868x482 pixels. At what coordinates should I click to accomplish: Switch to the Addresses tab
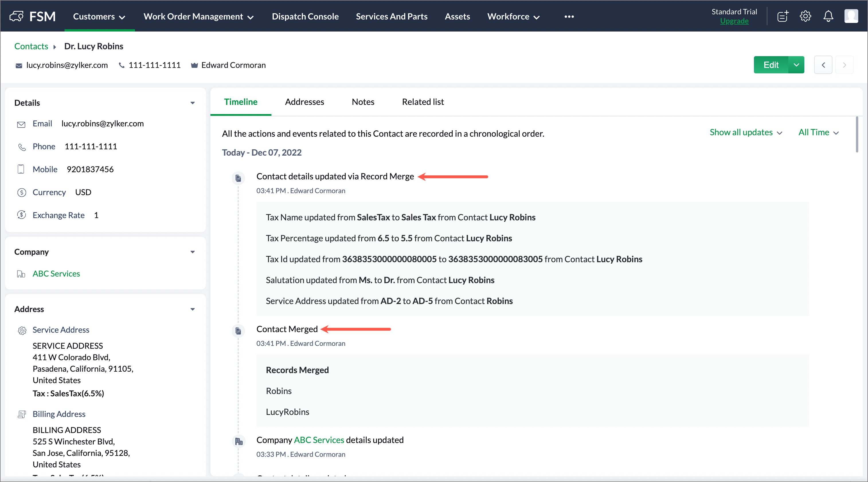(304, 102)
